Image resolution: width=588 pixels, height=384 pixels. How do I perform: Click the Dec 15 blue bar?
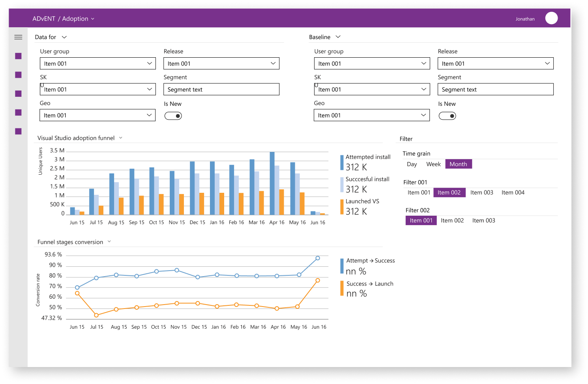[x=192, y=188]
